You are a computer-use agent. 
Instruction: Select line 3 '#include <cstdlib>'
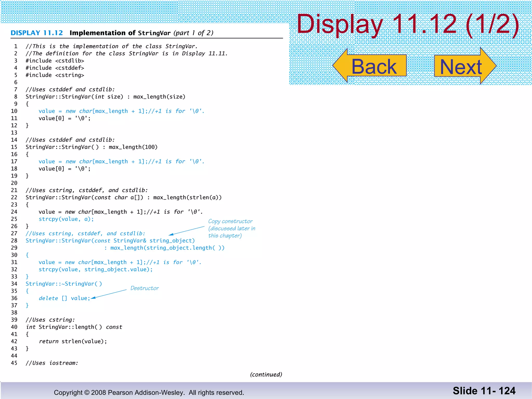[x=55, y=61]
